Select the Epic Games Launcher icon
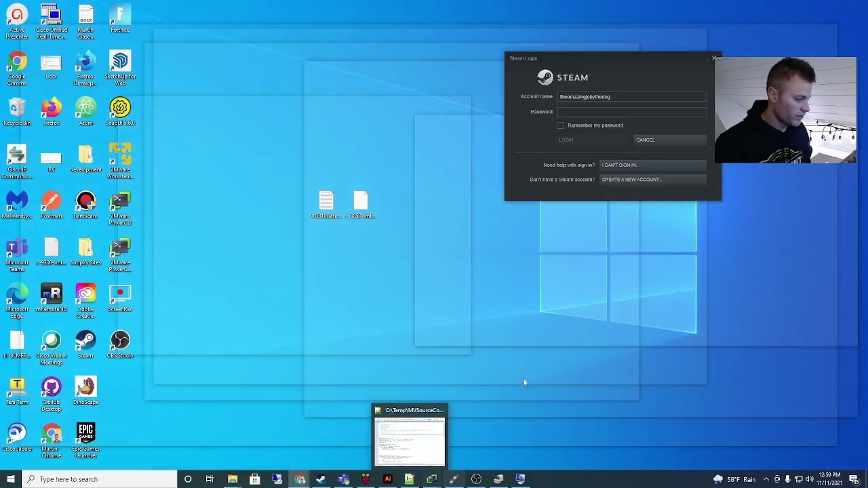868x488 pixels. coord(85,441)
